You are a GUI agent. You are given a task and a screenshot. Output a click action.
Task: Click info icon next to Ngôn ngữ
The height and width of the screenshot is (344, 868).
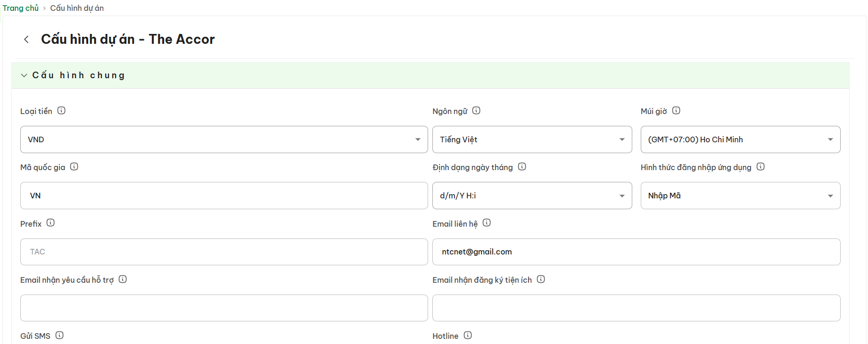(x=476, y=111)
